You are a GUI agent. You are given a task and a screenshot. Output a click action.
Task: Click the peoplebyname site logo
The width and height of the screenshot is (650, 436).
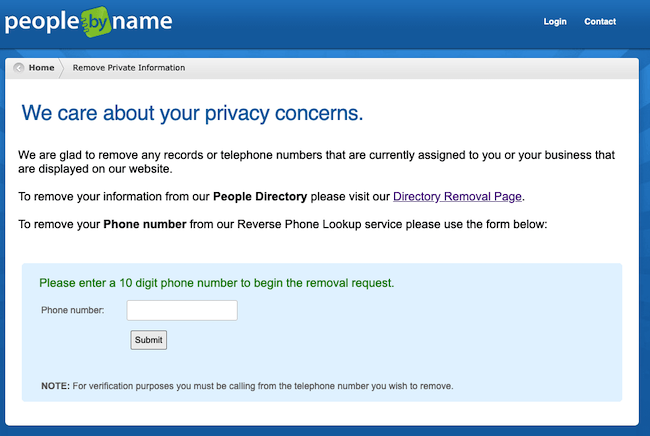tap(88, 22)
